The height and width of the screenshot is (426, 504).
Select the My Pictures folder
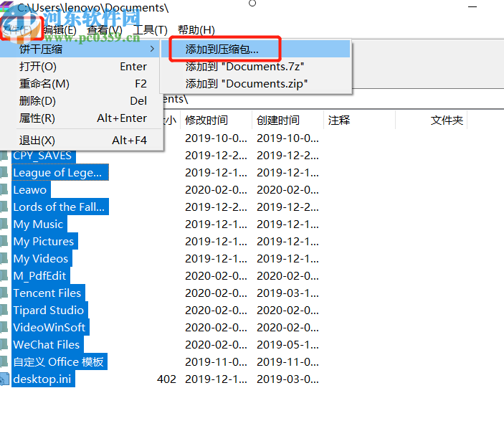point(44,242)
